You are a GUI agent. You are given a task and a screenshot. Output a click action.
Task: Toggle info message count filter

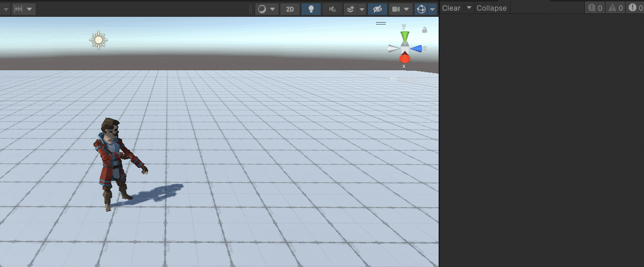pyautogui.click(x=595, y=8)
